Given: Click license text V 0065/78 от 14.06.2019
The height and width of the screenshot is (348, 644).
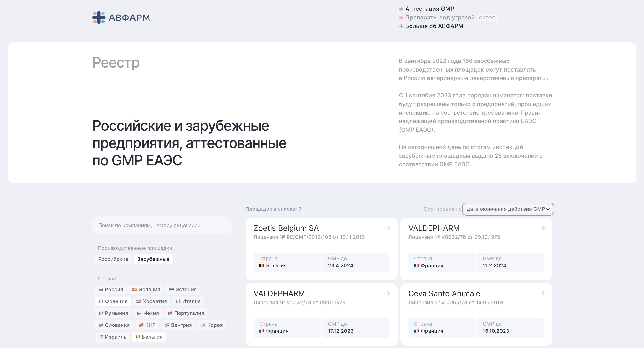Looking at the screenshot, I should pyautogui.click(x=472, y=303).
